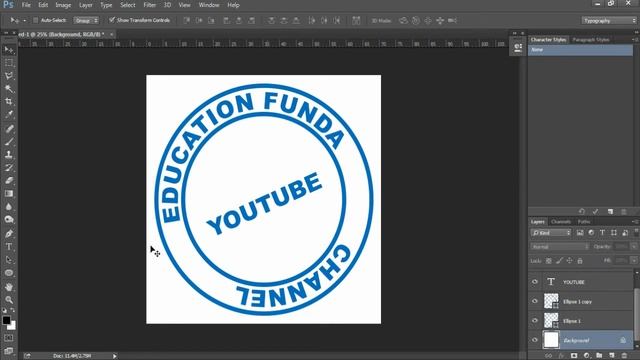Select the Lasso tool
This screenshot has height=360, width=640.
click(x=9, y=76)
